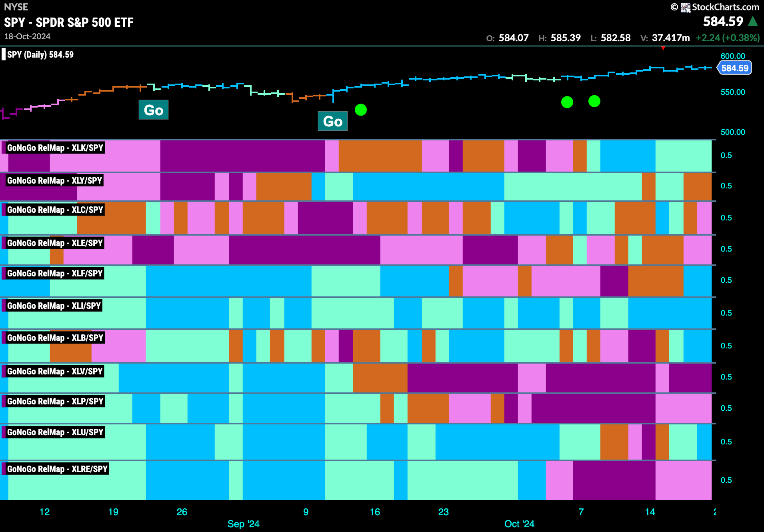Screen dimensions: 764x532
Task: Click the high price value 585.39
Action: pyautogui.click(x=566, y=38)
